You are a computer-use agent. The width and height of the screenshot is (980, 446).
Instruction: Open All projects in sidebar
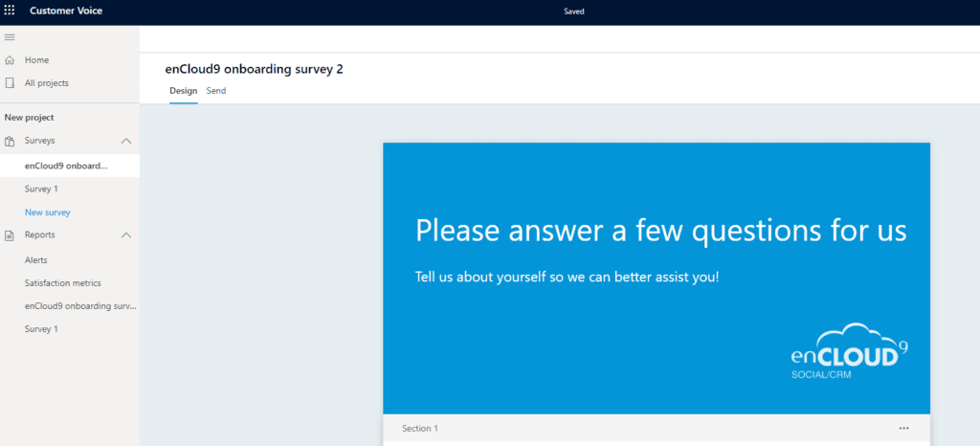(x=47, y=83)
